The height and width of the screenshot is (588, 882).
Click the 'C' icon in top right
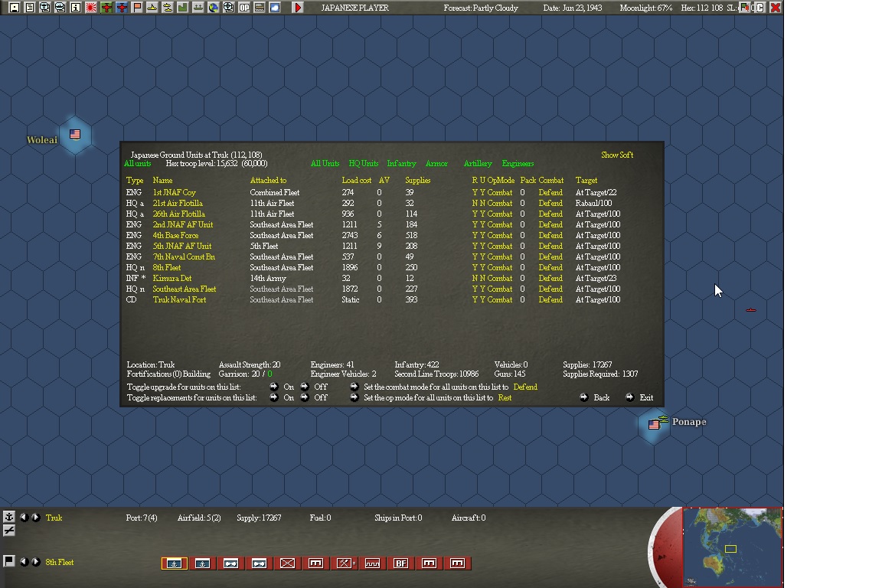pyautogui.click(x=759, y=8)
